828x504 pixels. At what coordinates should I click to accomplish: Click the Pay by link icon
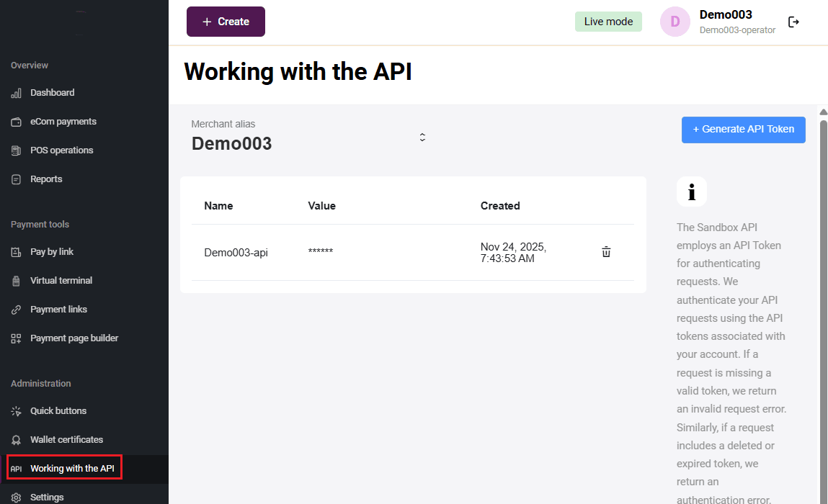(16, 252)
